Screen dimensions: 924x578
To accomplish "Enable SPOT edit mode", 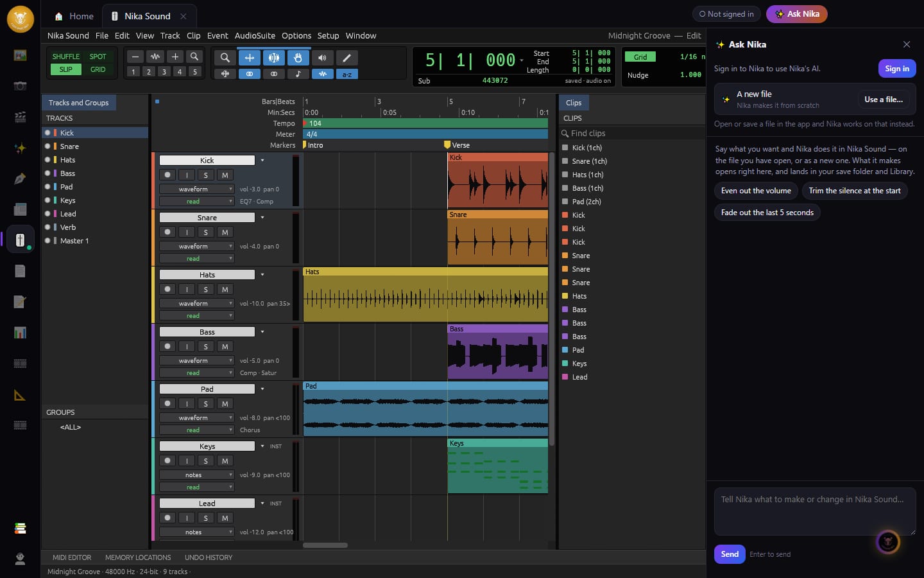I will coord(98,57).
